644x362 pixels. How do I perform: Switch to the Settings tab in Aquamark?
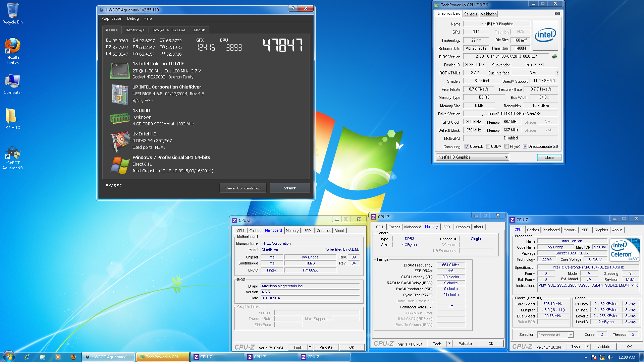[135, 30]
